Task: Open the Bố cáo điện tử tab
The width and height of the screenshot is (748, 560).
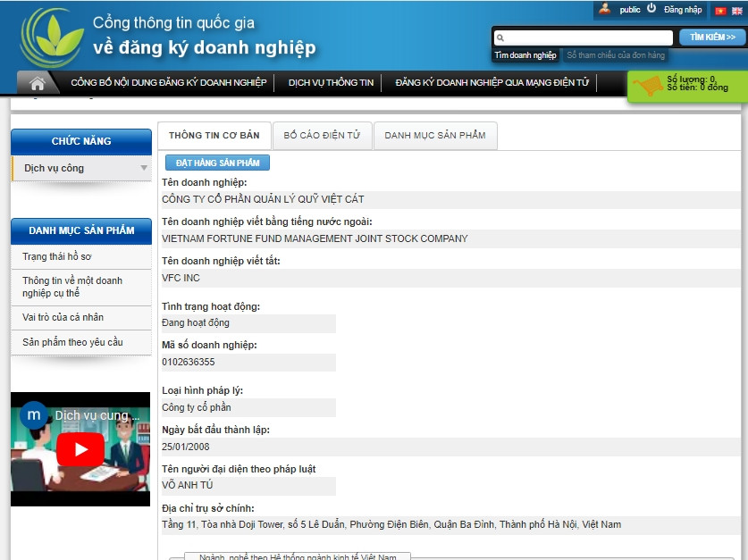Action: pyautogui.click(x=322, y=136)
